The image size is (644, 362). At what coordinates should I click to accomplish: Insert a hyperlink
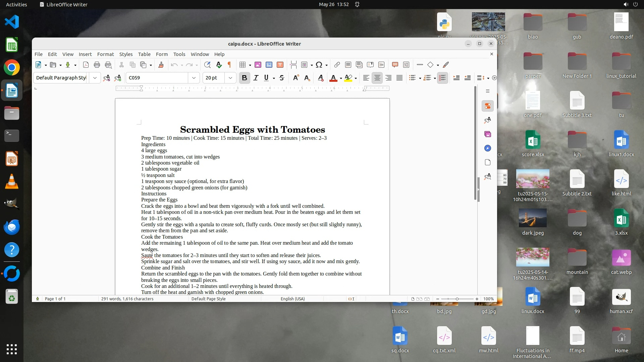tap(337, 65)
